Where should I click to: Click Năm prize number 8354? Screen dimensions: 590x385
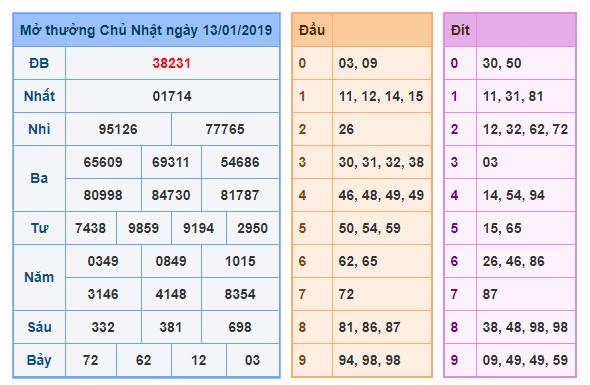pos(240,294)
